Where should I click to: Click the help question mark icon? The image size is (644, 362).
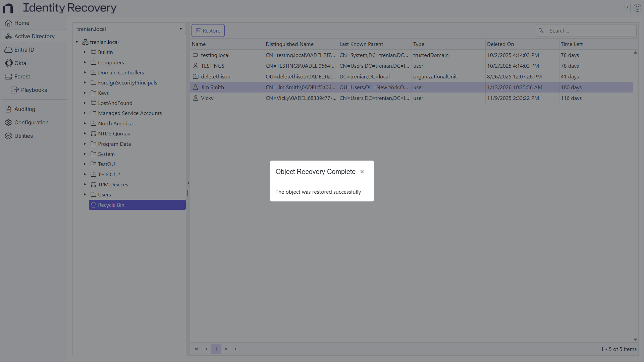(627, 8)
